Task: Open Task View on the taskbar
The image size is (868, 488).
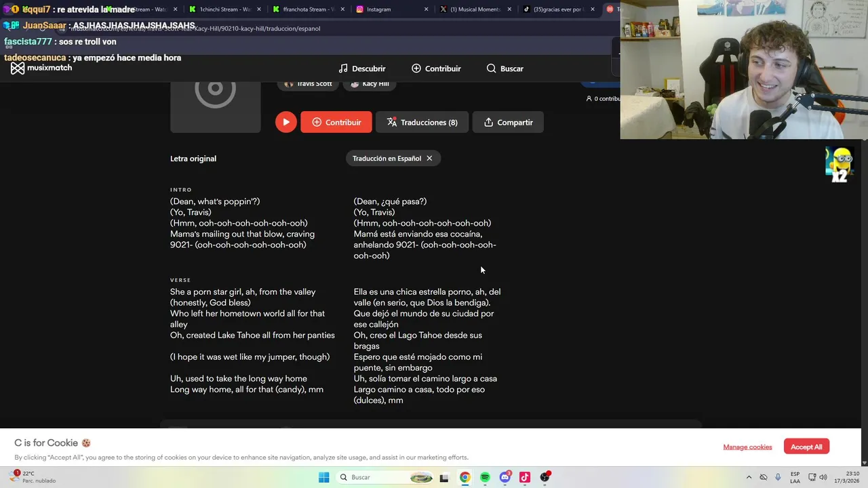Action: point(444,477)
